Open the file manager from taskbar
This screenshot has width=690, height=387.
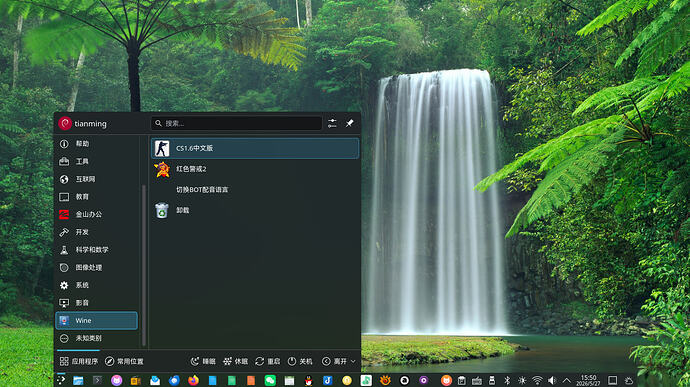[78, 380]
